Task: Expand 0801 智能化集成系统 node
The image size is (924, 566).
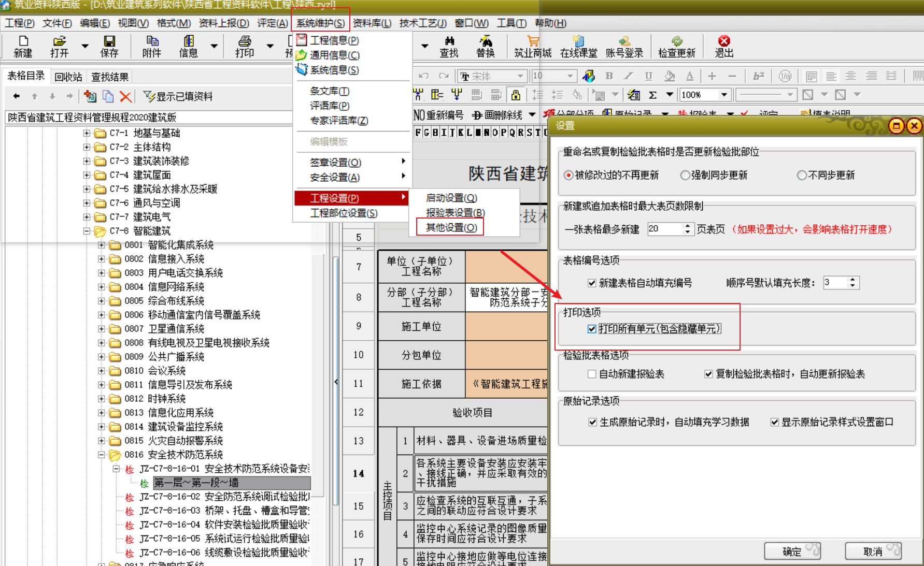Action: pos(102,245)
